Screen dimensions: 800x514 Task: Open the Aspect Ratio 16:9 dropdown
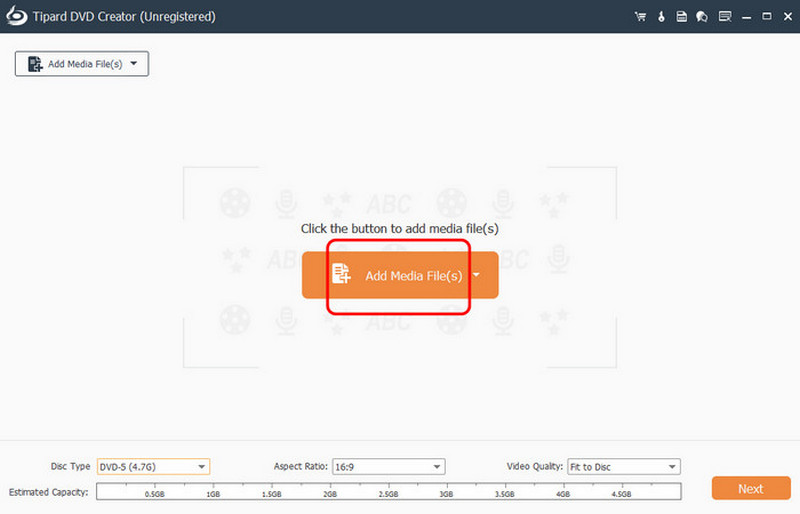[x=388, y=467]
